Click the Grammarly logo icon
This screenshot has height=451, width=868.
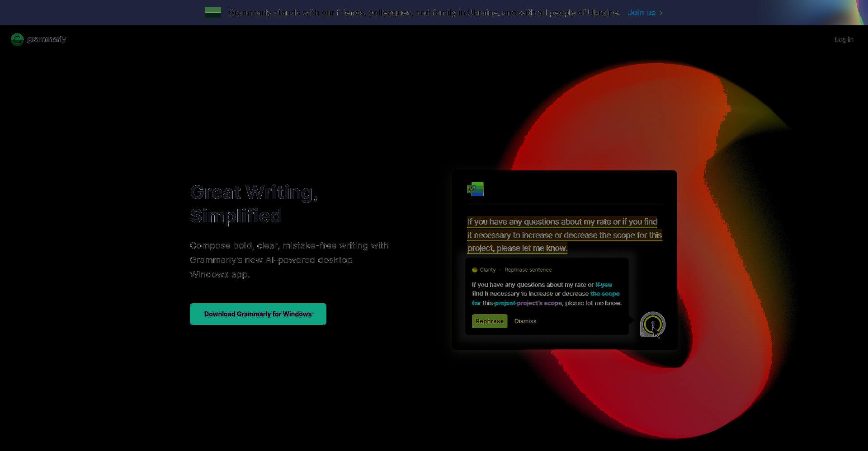pyautogui.click(x=17, y=40)
